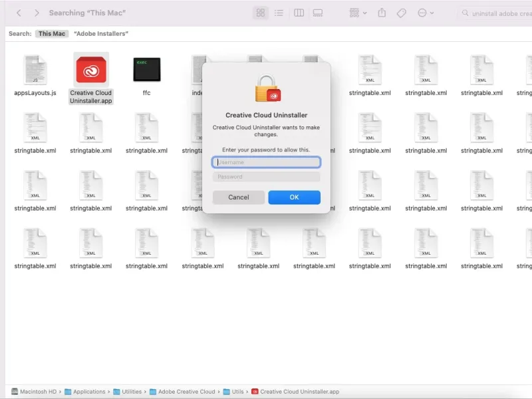
Task: Cancel the uninstaller password dialog
Action: click(x=239, y=197)
